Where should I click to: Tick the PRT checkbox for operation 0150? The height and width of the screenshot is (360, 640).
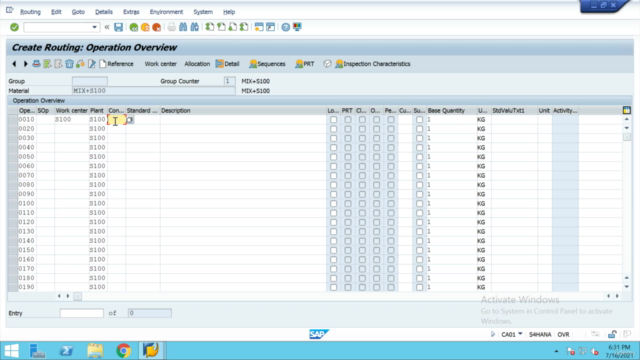pos(348,250)
